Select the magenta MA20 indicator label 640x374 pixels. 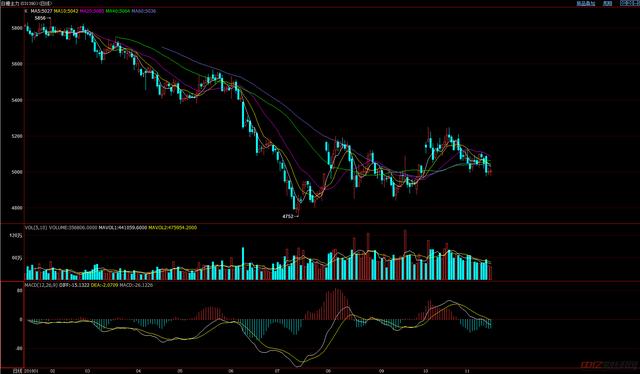point(92,11)
